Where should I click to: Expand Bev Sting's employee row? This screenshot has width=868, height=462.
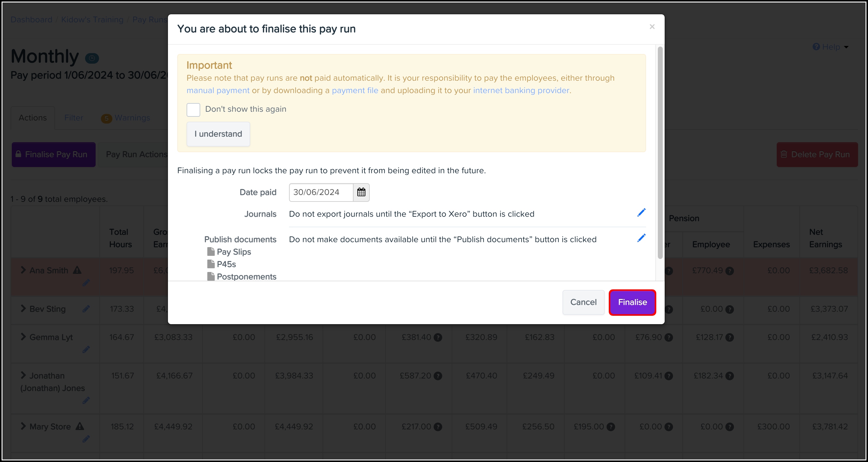click(23, 308)
